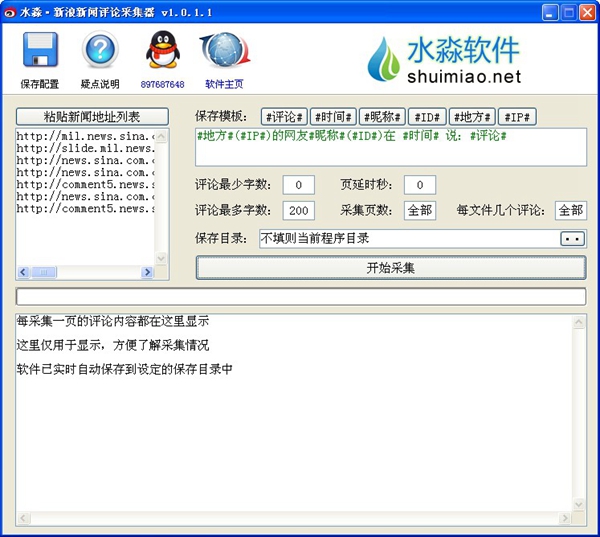Insert the #IP# template tag
The height and width of the screenshot is (537, 600).
tap(517, 117)
